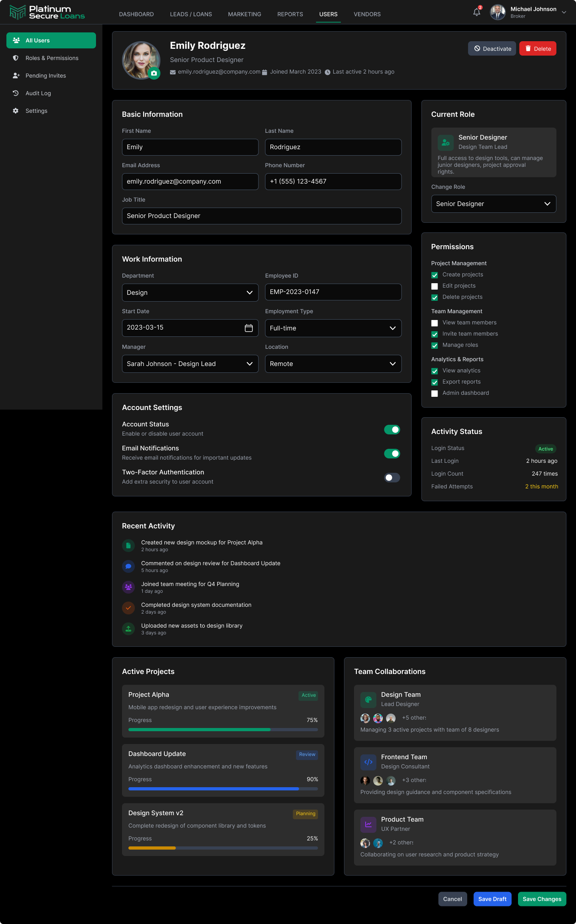Click Michael Johnson's profile avatar
The width and height of the screenshot is (576, 924).
pos(498,12)
